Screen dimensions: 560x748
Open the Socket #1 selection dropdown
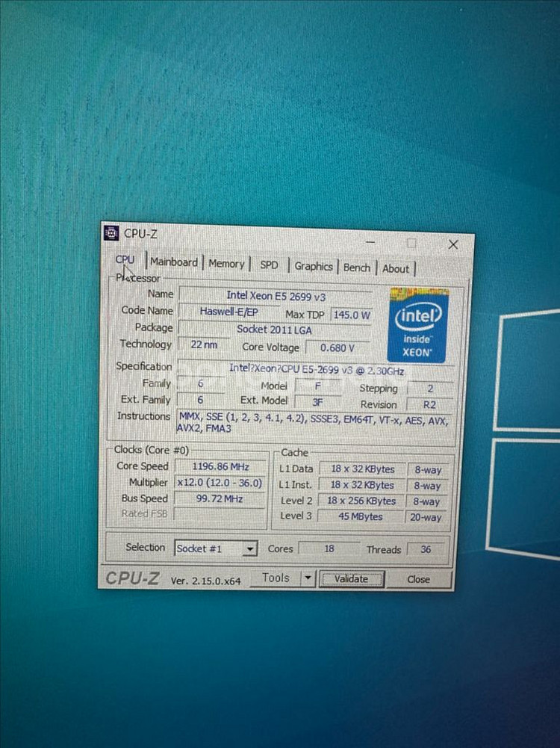coord(216,548)
